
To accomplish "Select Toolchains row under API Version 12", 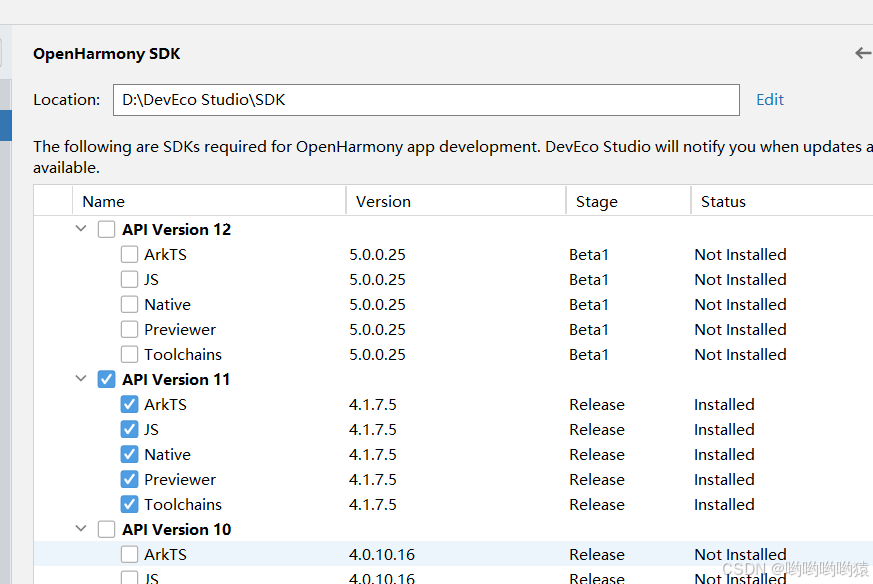I will [400, 355].
